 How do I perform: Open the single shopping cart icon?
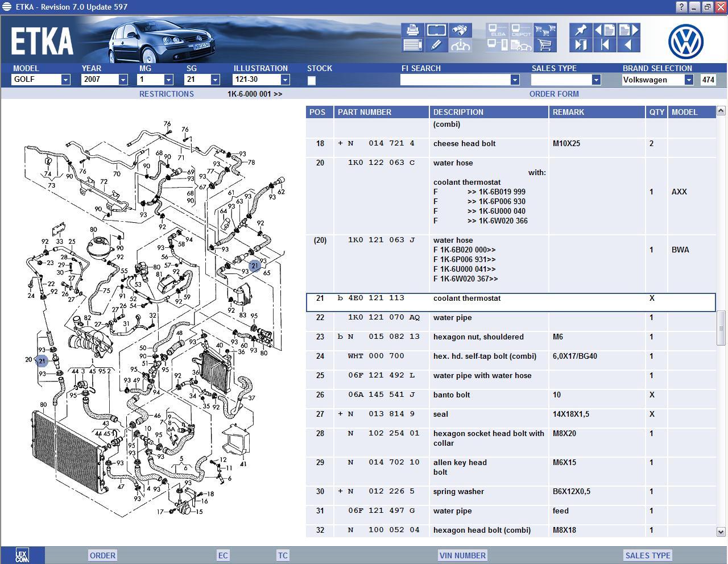coord(545,45)
